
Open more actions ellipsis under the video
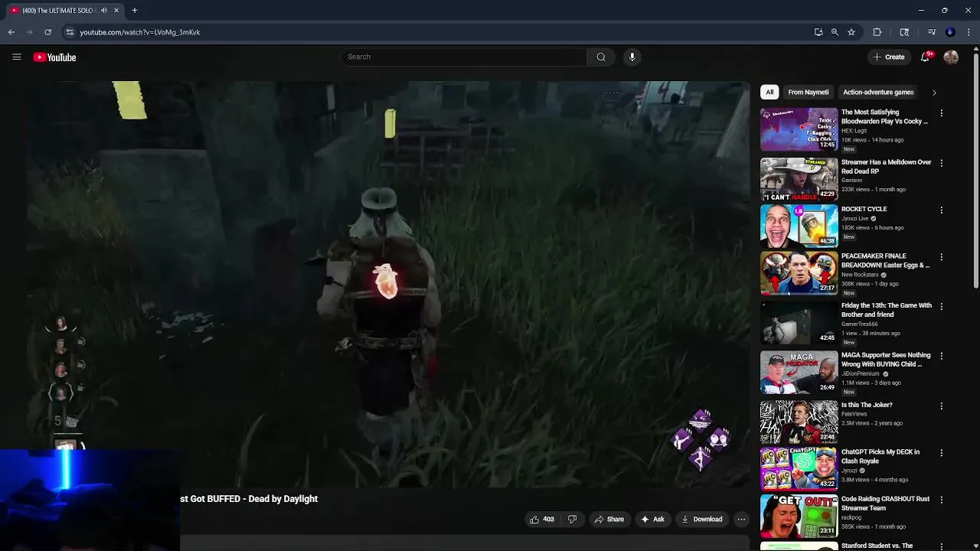coord(741,520)
